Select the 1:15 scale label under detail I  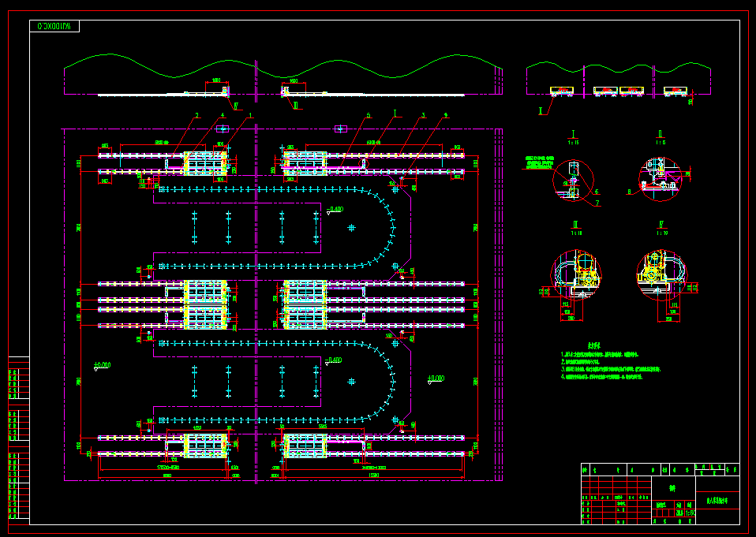point(573,143)
